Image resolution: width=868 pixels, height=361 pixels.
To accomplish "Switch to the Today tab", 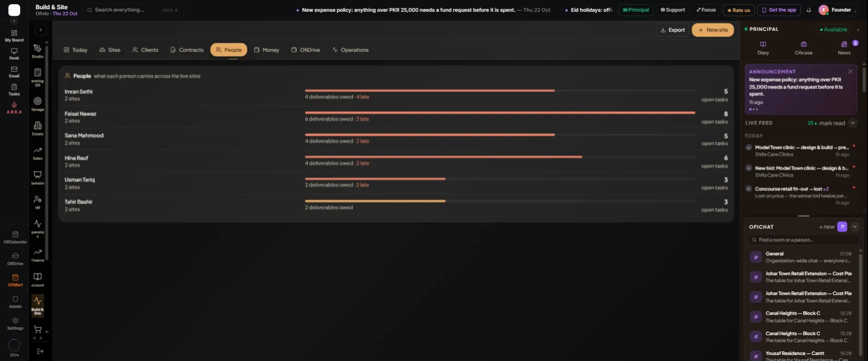I will [76, 50].
